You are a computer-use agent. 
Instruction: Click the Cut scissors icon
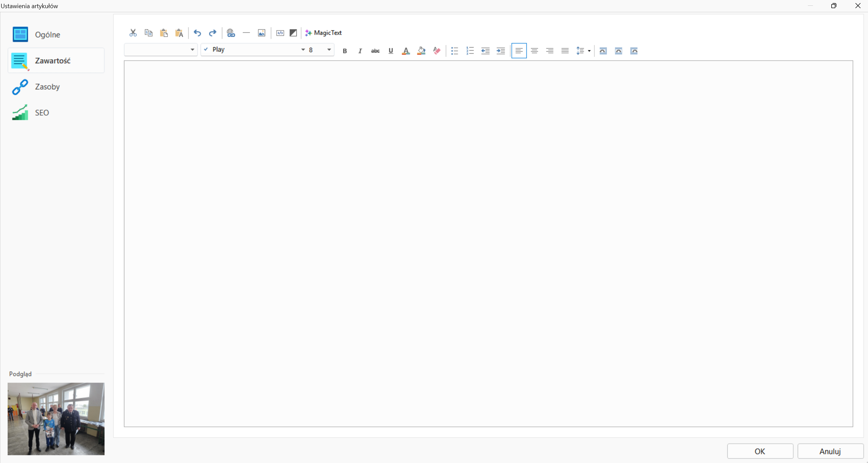point(133,33)
